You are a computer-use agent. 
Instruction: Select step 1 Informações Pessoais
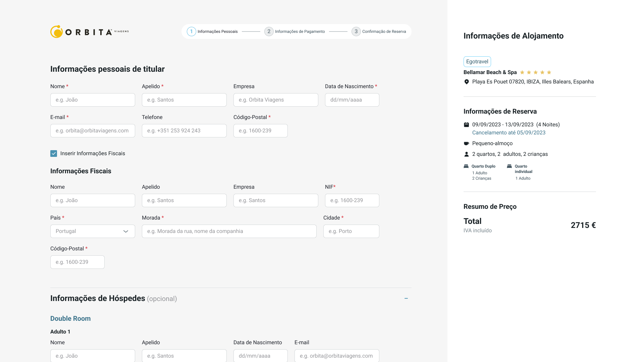pyautogui.click(x=212, y=32)
